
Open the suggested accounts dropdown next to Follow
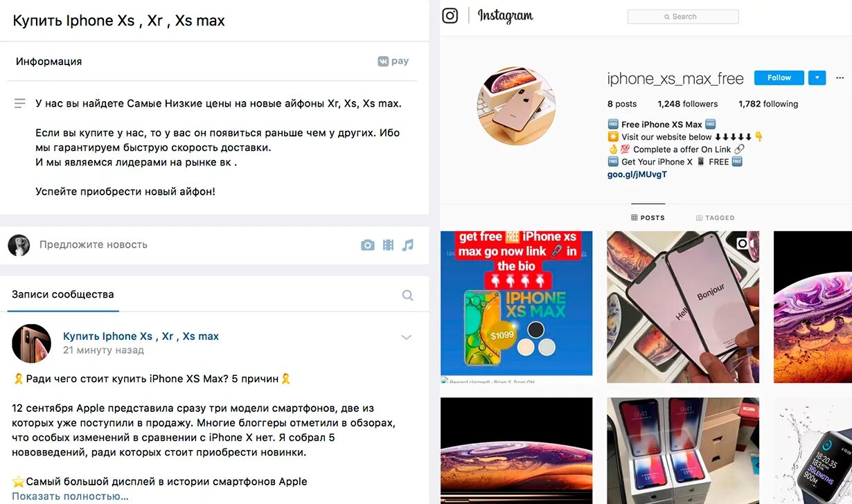817,78
